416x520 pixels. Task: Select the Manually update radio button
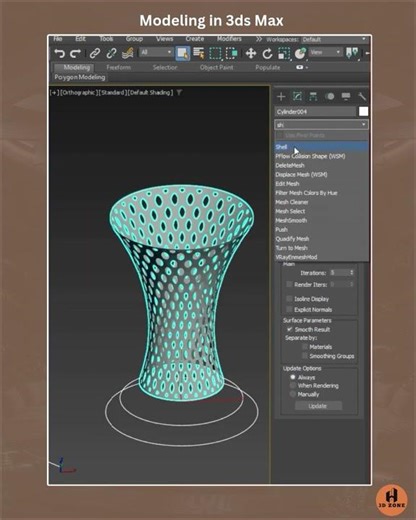click(x=293, y=394)
